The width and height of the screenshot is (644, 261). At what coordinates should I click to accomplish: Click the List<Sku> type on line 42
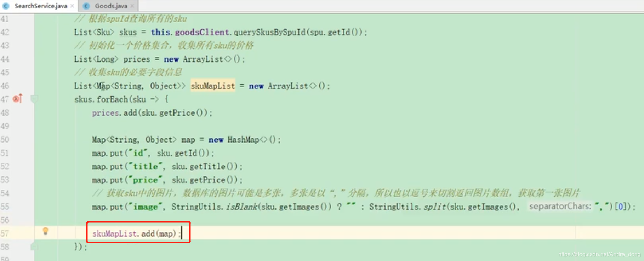(x=94, y=32)
